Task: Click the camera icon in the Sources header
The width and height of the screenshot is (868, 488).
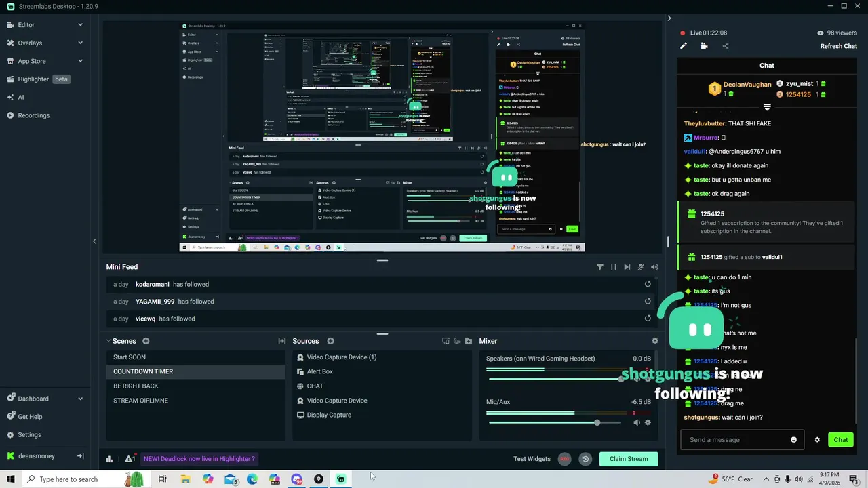Action: tap(457, 341)
